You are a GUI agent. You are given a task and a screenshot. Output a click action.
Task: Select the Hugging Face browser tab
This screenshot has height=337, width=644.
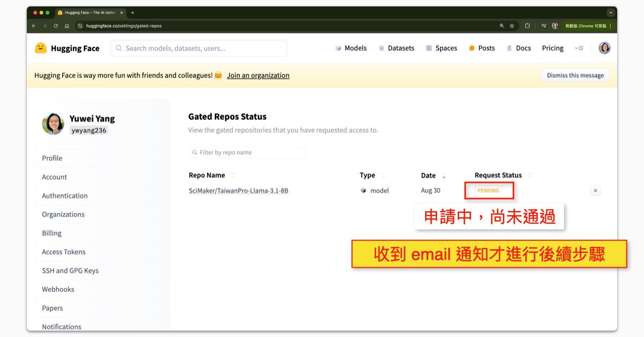coord(90,12)
